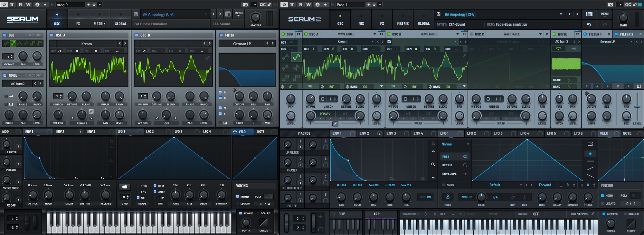Screen dimensions: 644x235
Task: Click the filter keytrack piano icon in Serum 2
Action: [x=639, y=86]
